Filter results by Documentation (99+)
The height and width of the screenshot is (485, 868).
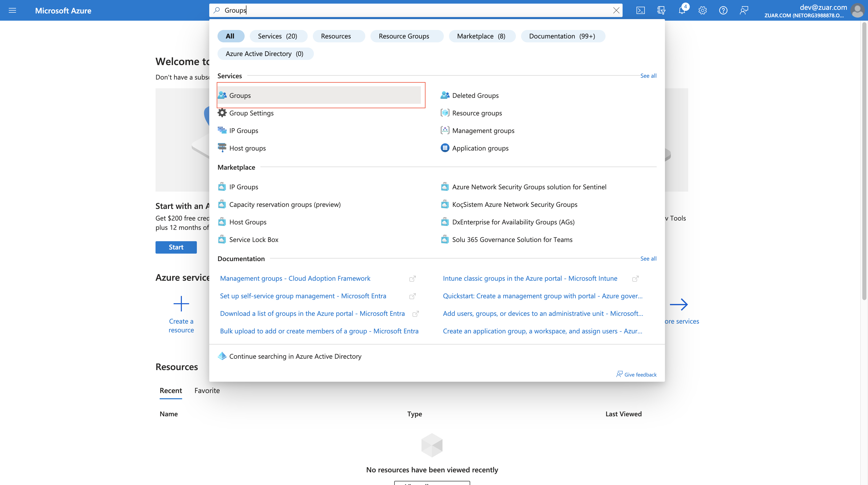(563, 36)
